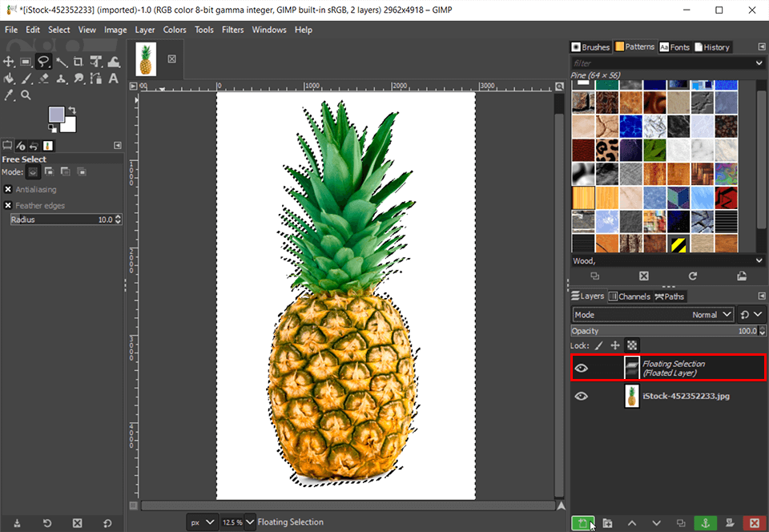Switch to the Channels tab
Viewport: 769px width, 532px height.
coord(630,296)
